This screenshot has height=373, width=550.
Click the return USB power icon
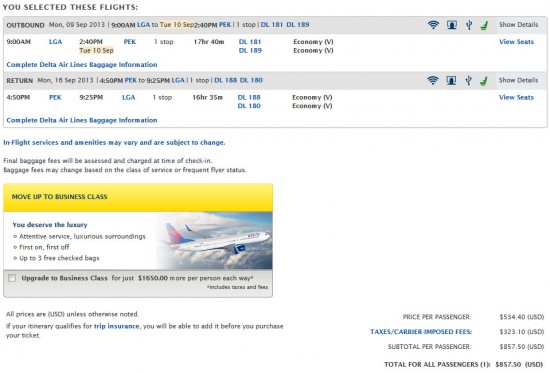click(468, 80)
